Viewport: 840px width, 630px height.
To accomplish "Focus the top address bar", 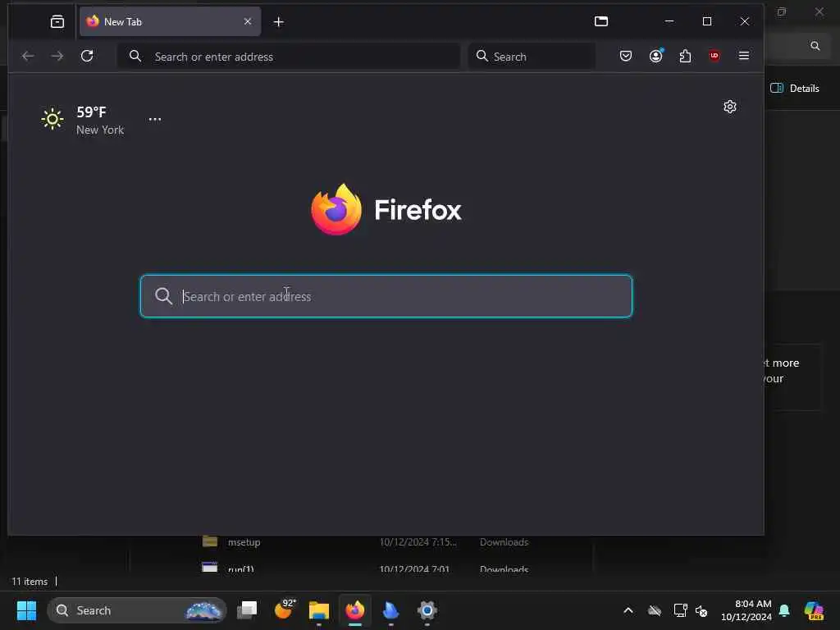I will point(289,57).
